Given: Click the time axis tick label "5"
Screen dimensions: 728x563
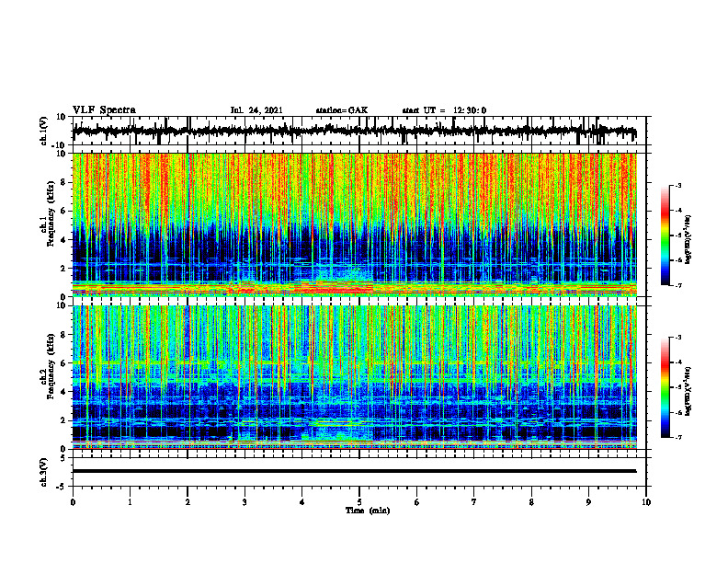Looking at the screenshot, I should 359,502.
